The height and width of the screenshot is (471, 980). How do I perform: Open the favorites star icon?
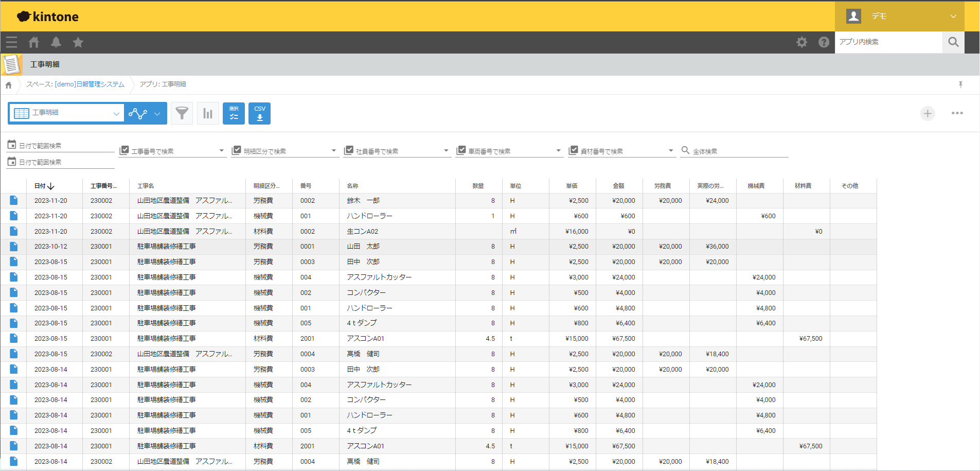(78, 42)
